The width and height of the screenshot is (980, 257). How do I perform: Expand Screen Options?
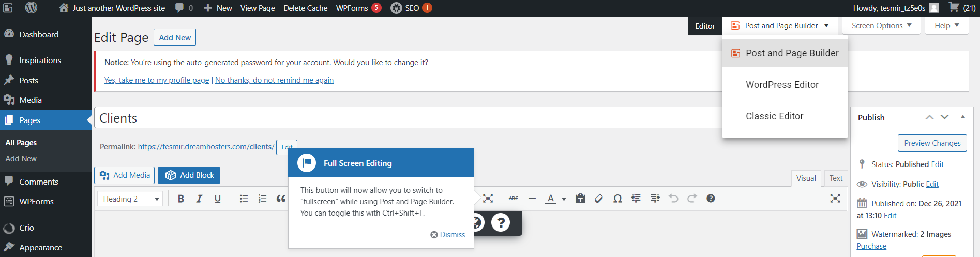[882, 26]
